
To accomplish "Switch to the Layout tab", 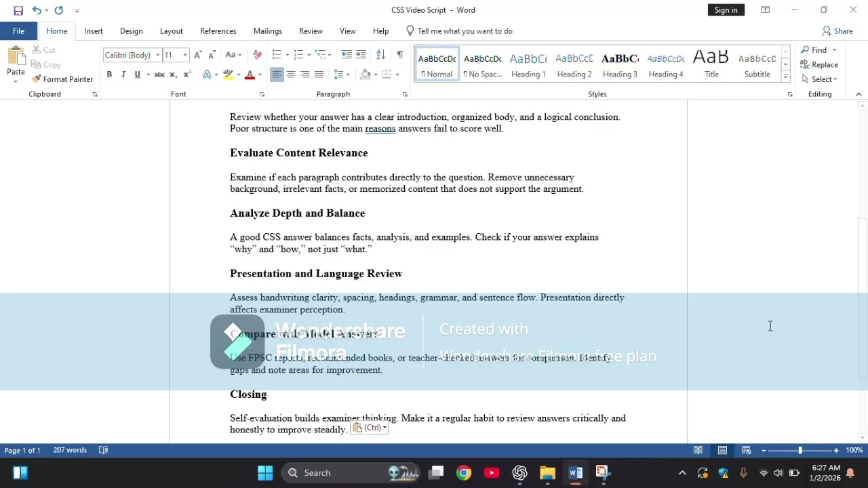I will coord(172,31).
